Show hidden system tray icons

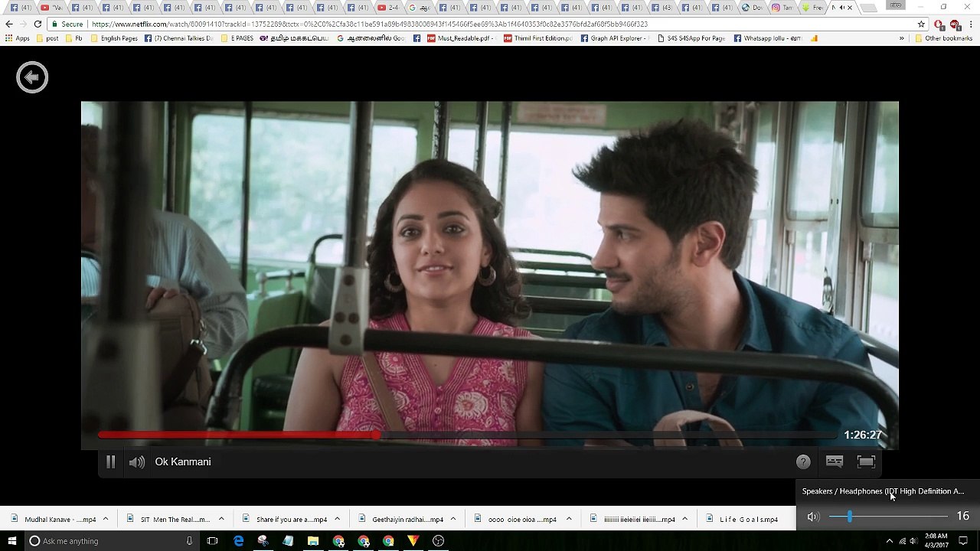point(889,541)
